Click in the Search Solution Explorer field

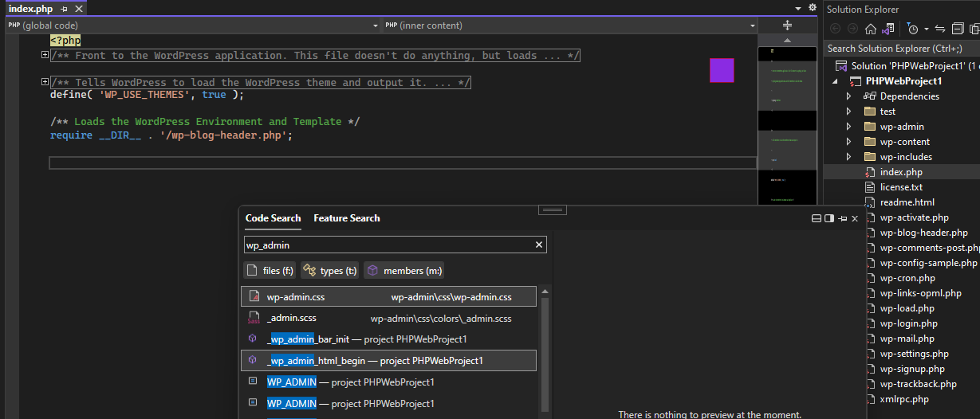tap(901, 49)
